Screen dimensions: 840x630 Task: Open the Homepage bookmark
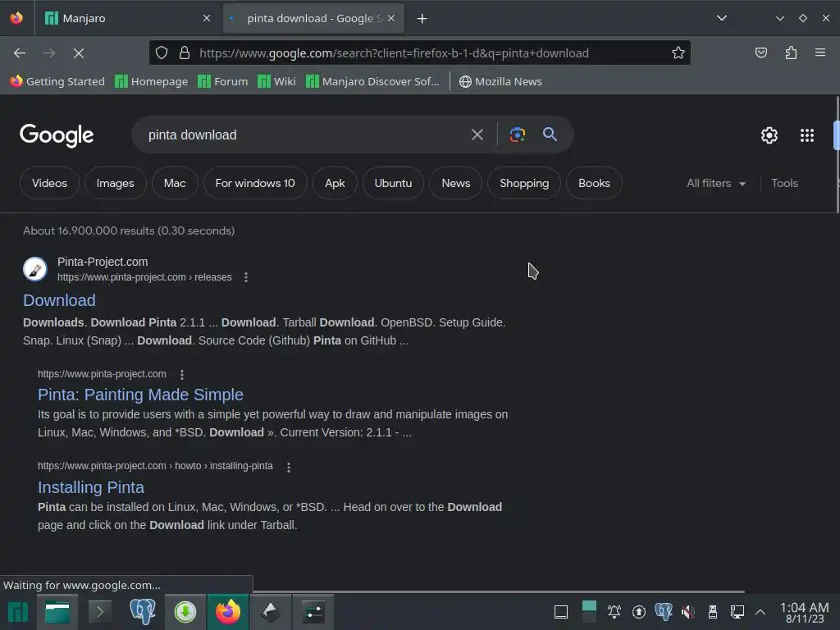[x=152, y=81]
